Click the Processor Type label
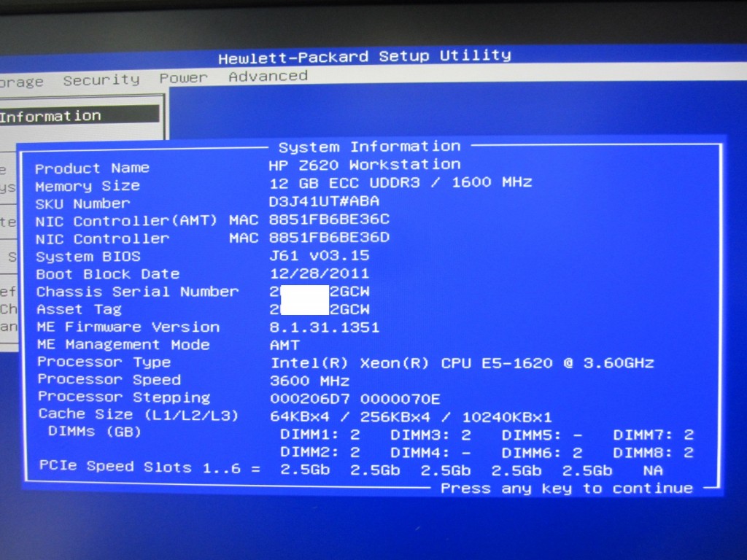747x560 pixels. coord(104,362)
